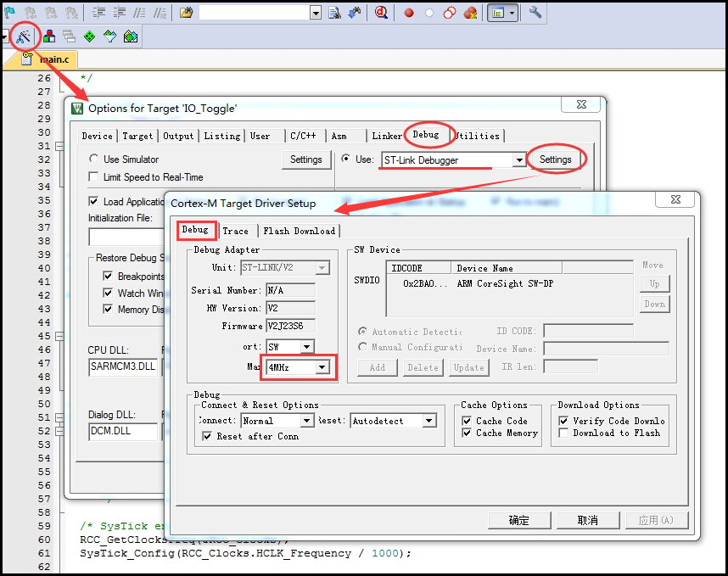Uncheck the Cache Memory option
The image size is (728, 576).
tap(467, 433)
